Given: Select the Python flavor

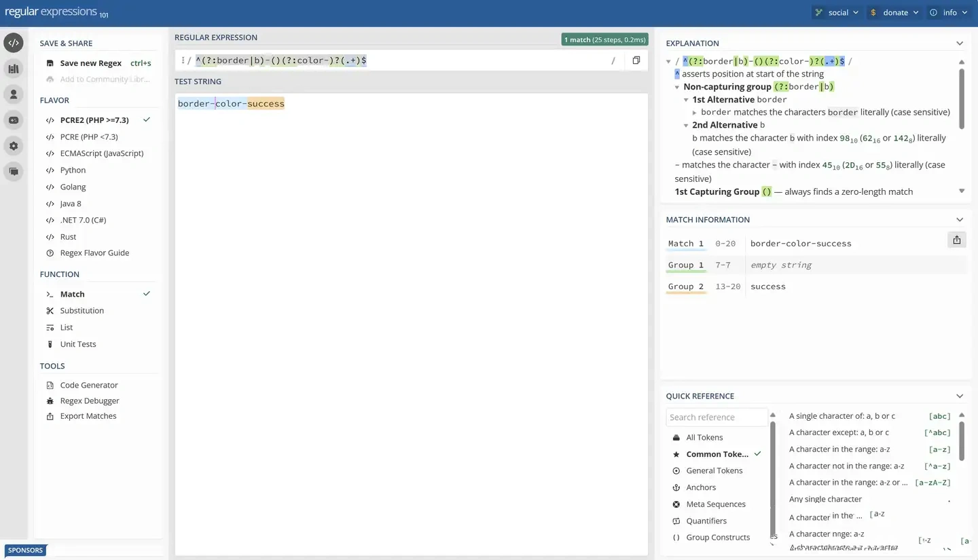Looking at the screenshot, I should tap(73, 170).
